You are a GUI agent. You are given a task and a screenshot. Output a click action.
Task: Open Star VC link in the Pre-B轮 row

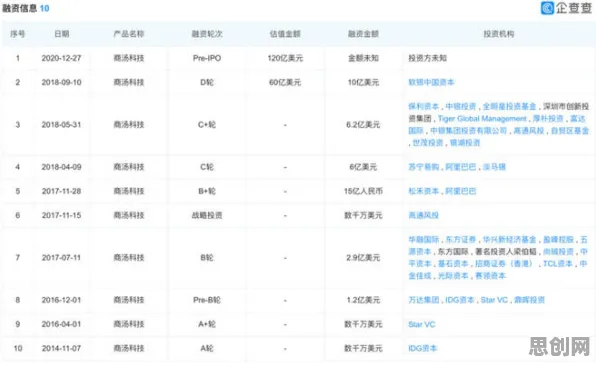pyautogui.click(x=494, y=300)
